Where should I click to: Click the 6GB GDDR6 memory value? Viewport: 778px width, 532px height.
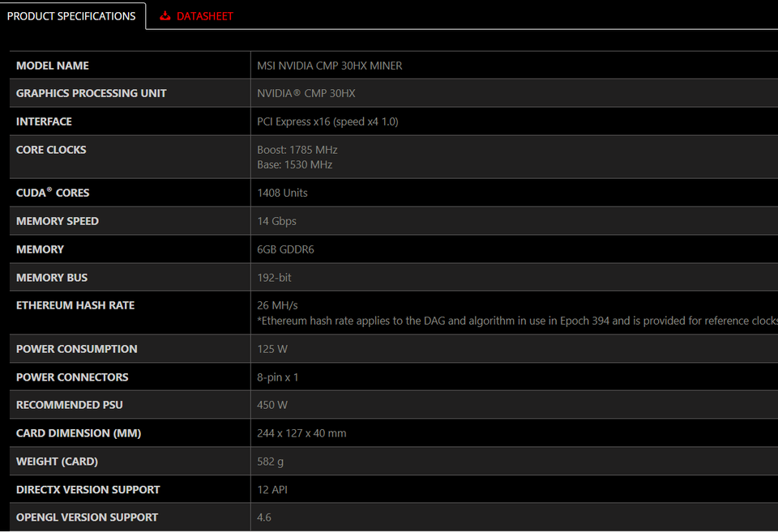pos(285,249)
